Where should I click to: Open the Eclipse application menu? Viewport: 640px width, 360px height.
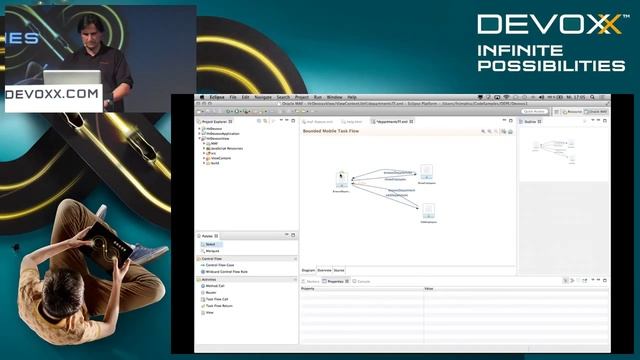pyautogui.click(x=217, y=98)
